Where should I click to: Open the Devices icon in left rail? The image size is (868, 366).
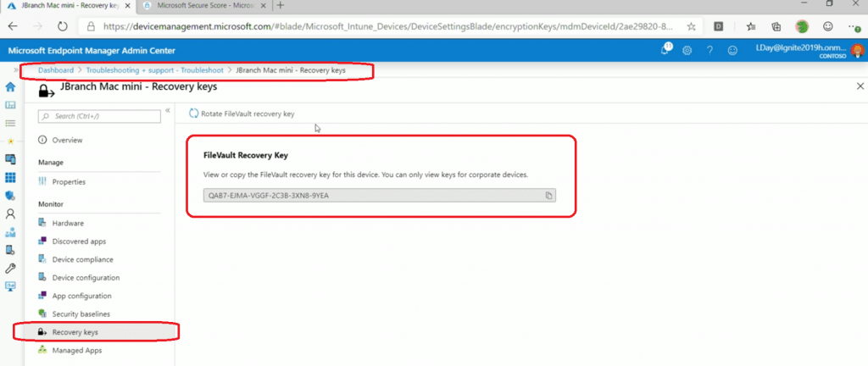coord(10,159)
